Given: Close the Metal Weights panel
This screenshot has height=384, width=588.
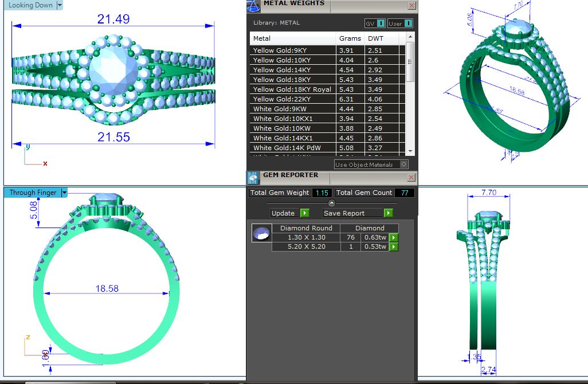Looking at the screenshot, I should pyautogui.click(x=411, y=5).
